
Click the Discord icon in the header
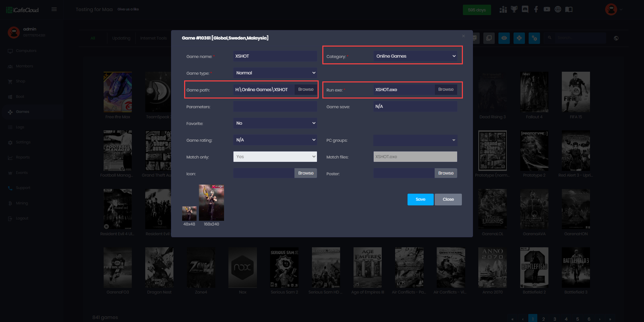525,9
